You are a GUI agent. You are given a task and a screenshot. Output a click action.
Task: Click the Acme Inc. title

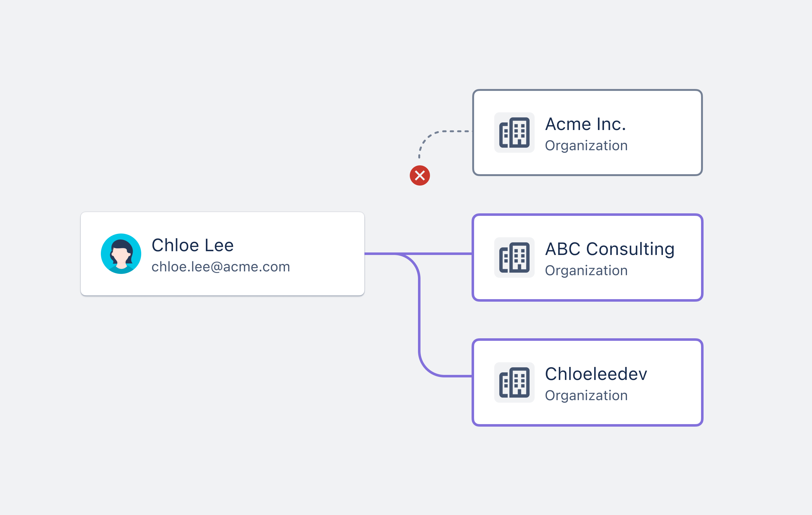point(585,124)
